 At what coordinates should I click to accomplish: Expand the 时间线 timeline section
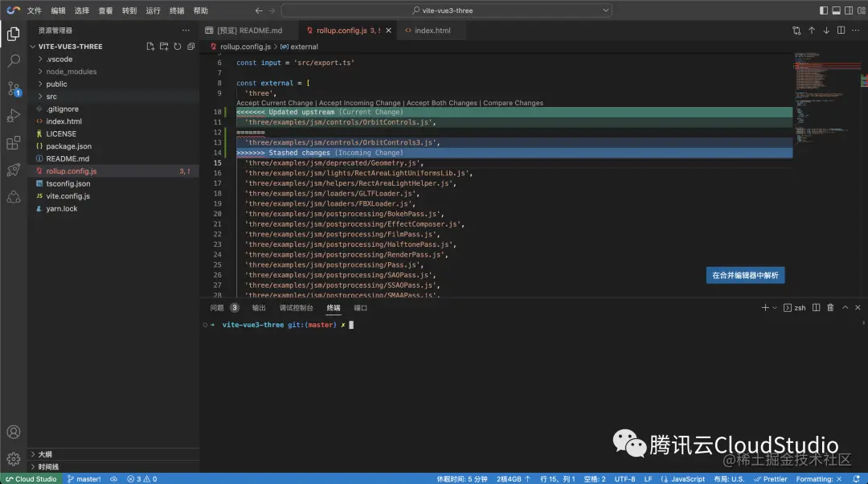[48, 467]
